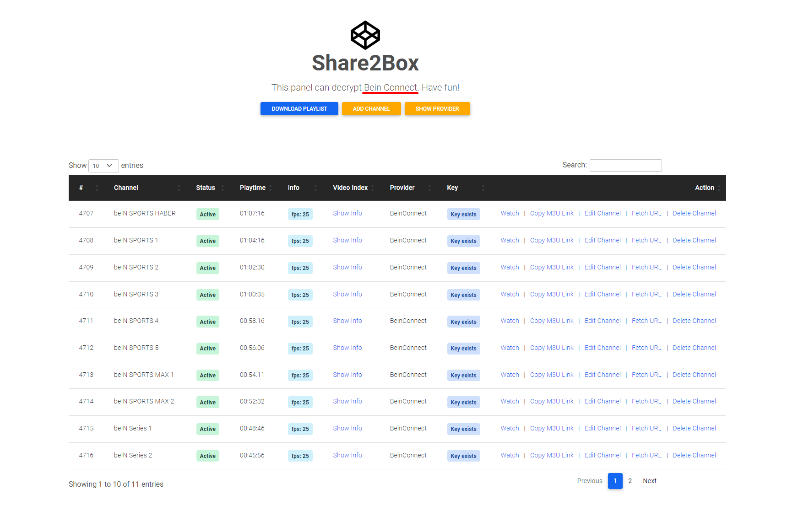
Task: Sort by Status column header
Action: (x=210, y=188)
